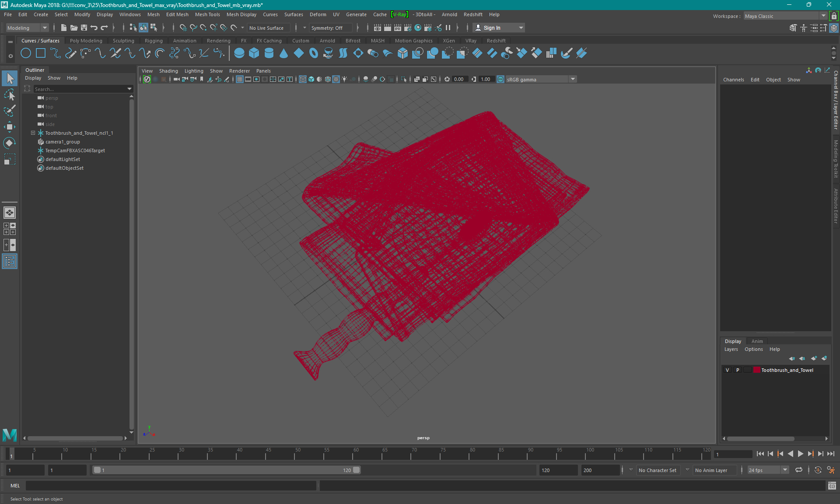Create a NURBS sphere from shelf
The width and height of the screenshot is (840, 504).
239,53
